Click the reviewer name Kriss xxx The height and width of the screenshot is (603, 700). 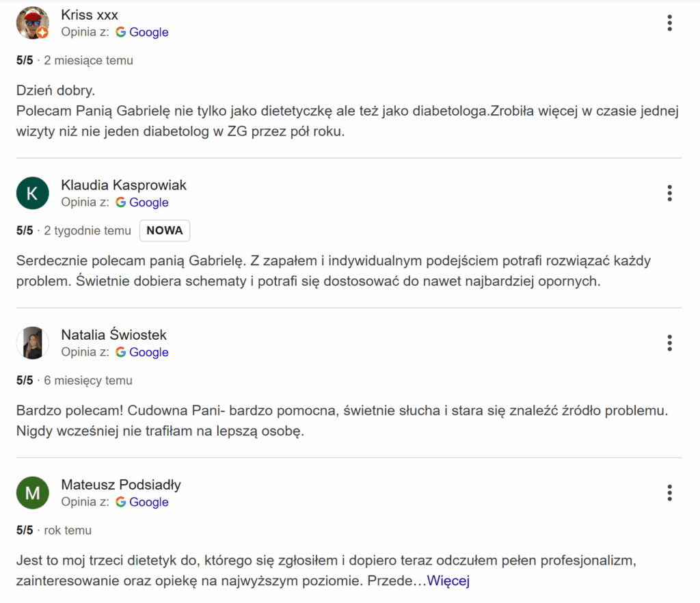(x=90, y=14)
